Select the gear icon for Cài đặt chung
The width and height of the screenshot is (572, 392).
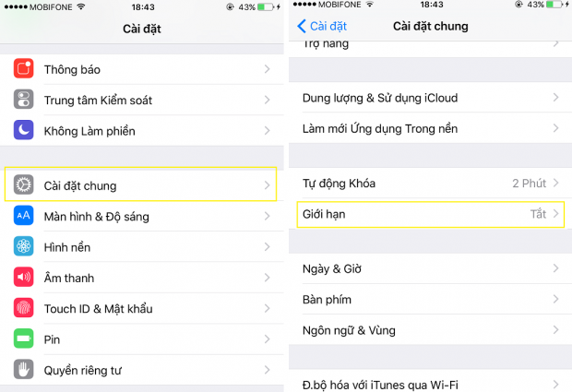(23, 184)
